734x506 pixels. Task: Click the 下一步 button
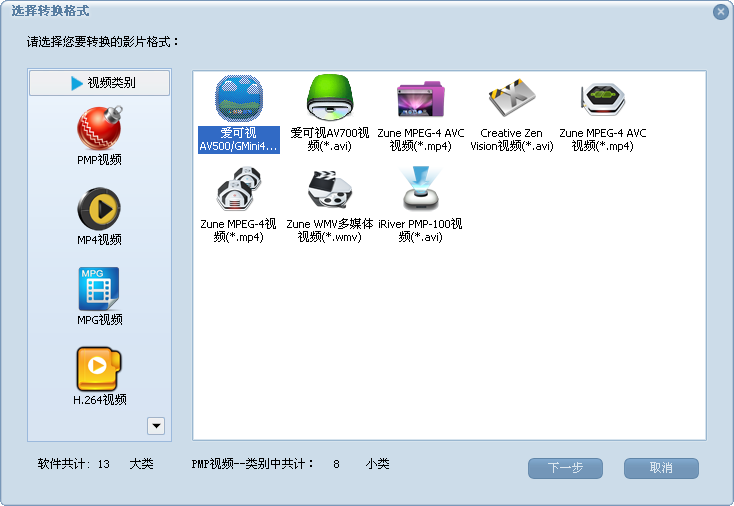(x=565, y=468)
